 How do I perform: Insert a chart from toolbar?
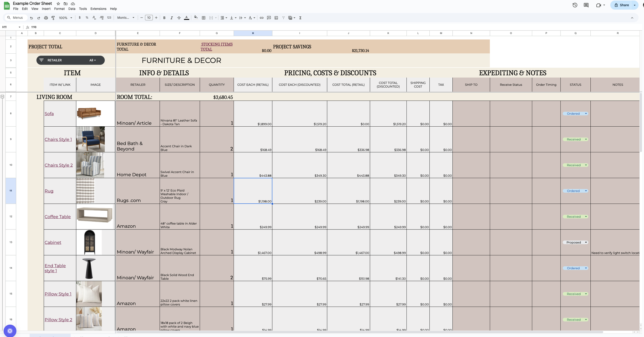coord(276,18)
